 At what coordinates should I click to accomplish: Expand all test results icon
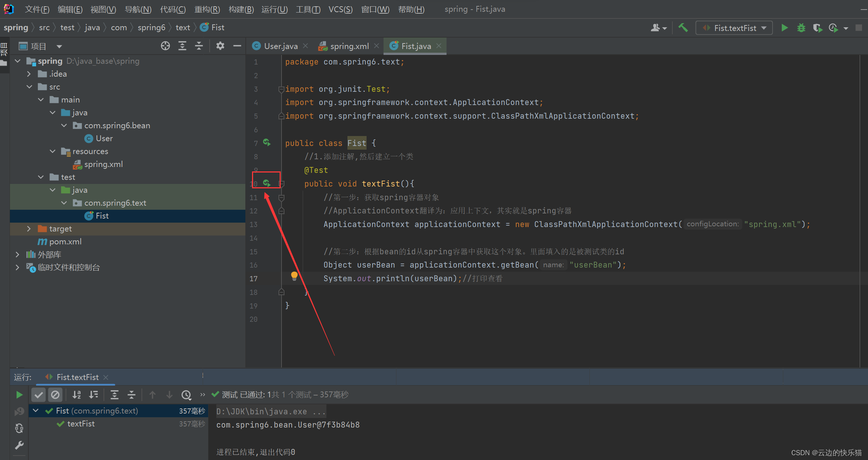click(x=115, y=395)
